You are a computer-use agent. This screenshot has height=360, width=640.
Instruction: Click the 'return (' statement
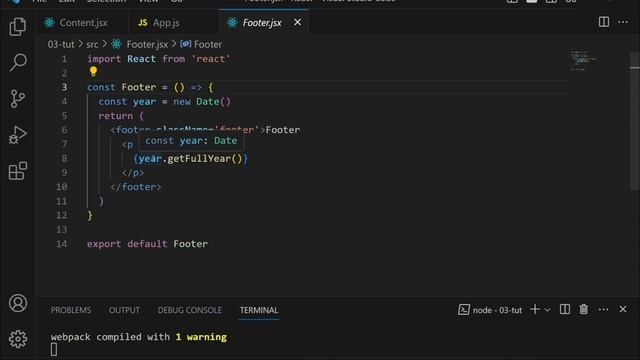tap(121, 116)
